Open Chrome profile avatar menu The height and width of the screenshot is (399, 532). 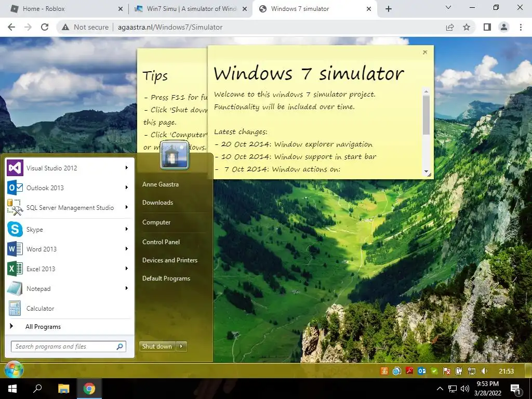504,27
